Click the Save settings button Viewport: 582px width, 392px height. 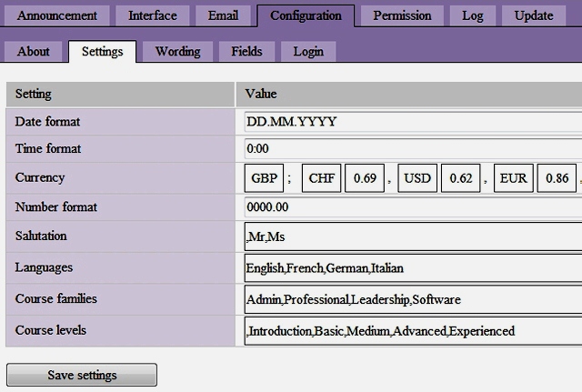(x=82, y=375)
